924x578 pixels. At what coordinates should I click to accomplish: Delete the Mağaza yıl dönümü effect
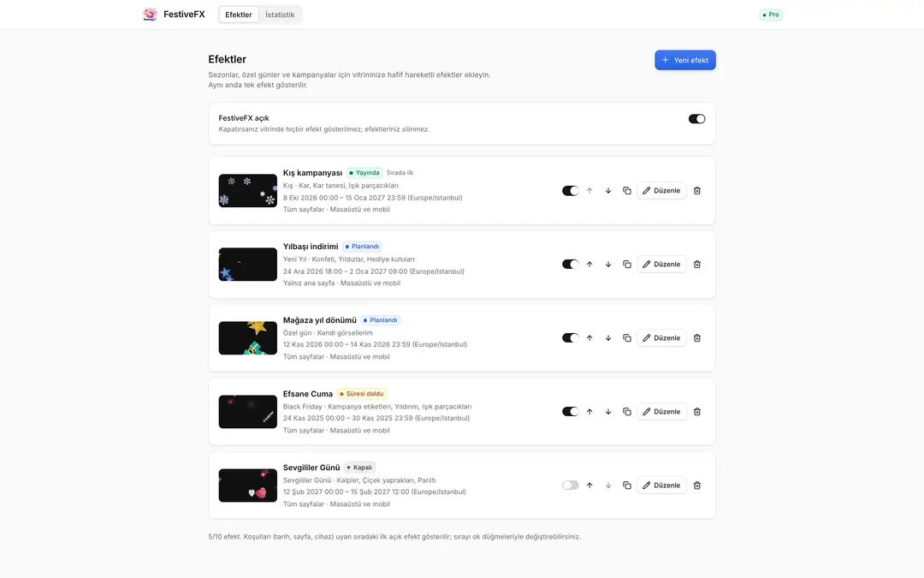(x=697, y=338)
